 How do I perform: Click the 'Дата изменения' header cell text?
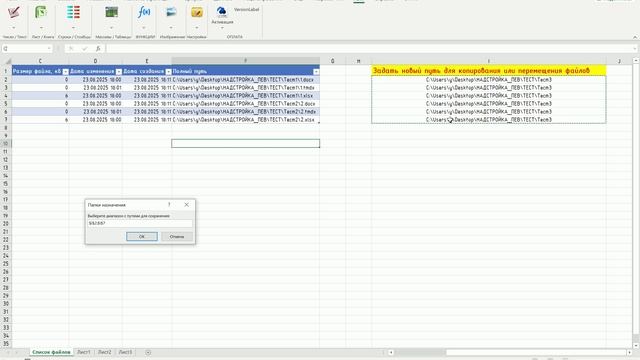pos(92,71)
